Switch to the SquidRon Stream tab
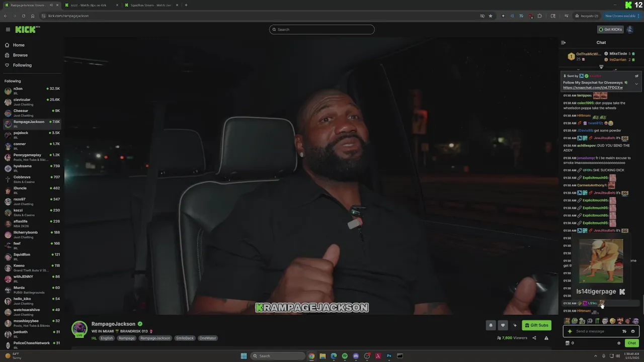Viewport: 644px width, 362px height. pyautogui.click(x=151, y=5)
